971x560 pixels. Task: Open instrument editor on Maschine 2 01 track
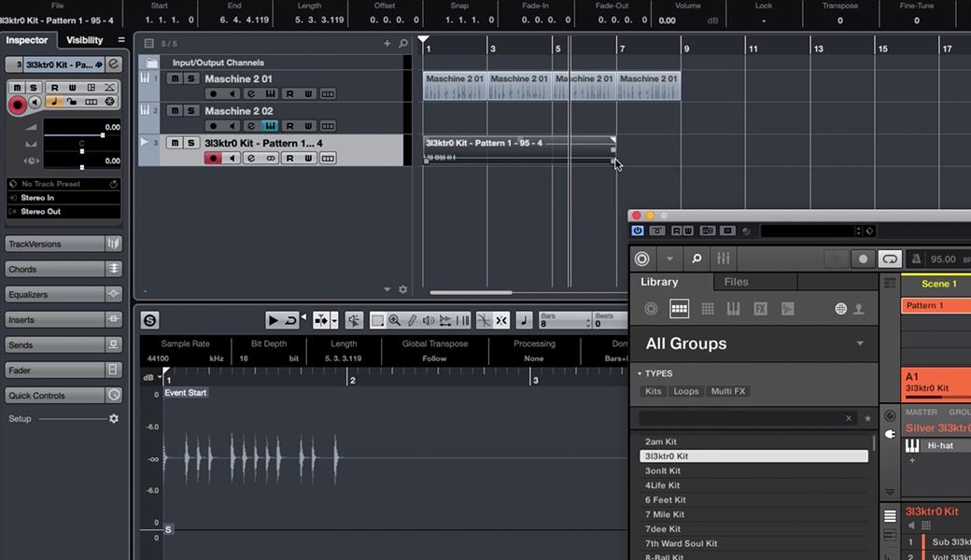270,94
